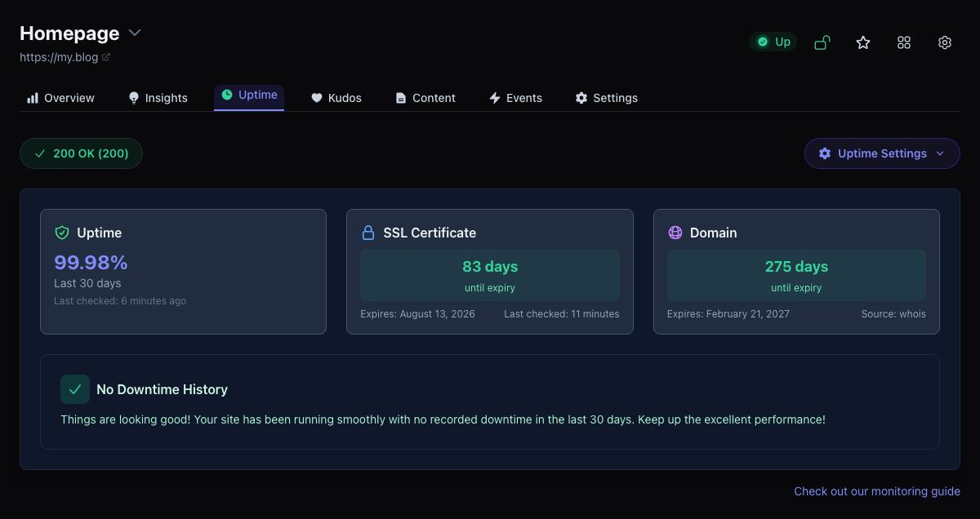Open the Settings tab
This screenshot has height=519, width=980.
pyautogui.click(x=607, y=98)
